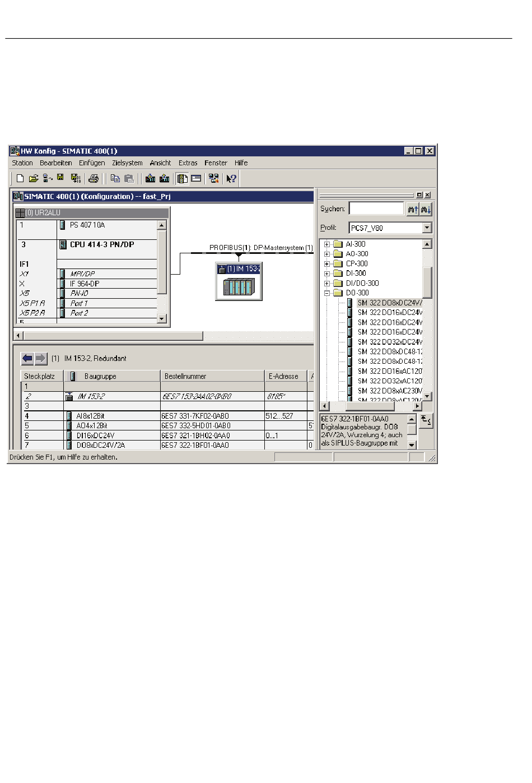Screen dimensions: 532x783
Task: Select the DI16xDC24V row in slot 6
Action: point(167,435)
